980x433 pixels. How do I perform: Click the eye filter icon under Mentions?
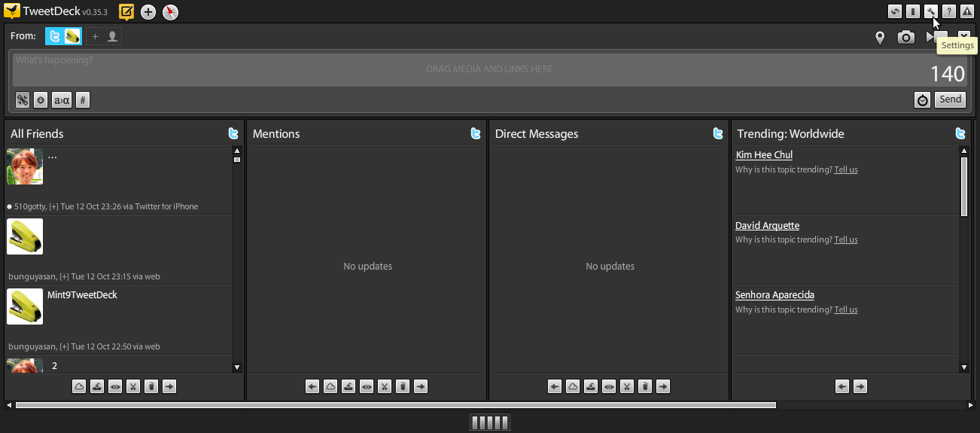pyautogui.click(x=367, y=386)
